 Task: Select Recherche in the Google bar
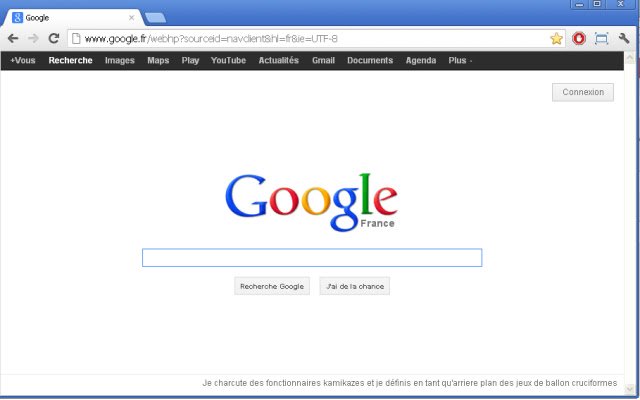click(x=70, y=60)
